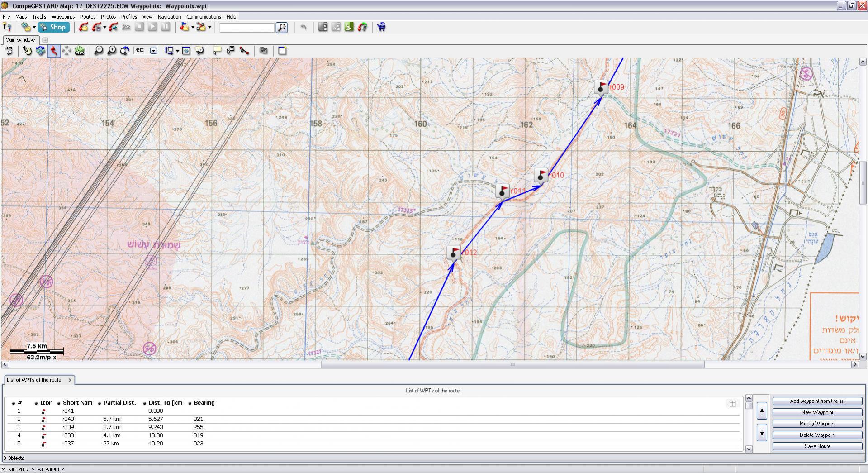Click the Shop toolbar button
The height and width of the screenshot is (473, 868).
tap(53, 27)
